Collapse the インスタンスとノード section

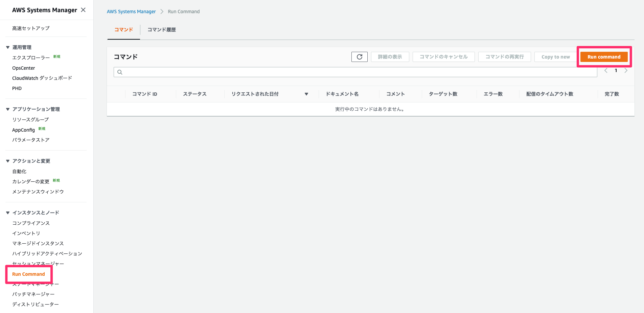(8, 213)
